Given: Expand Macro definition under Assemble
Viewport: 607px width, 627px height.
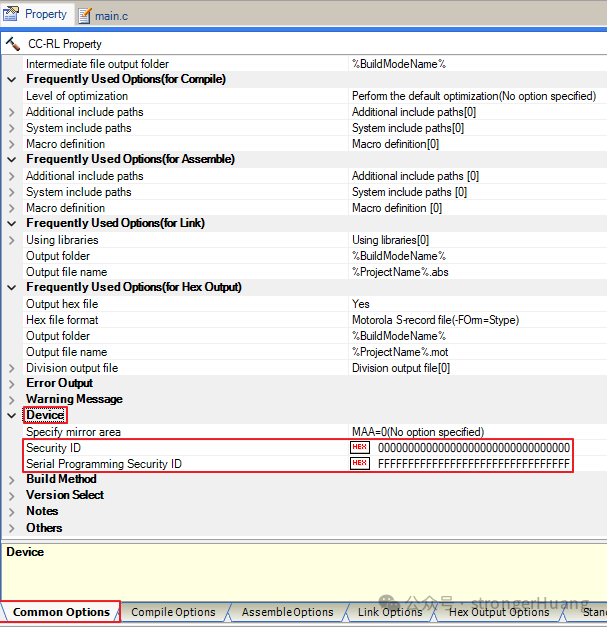Looking at the screenshot, I should (x=12, y=208).
